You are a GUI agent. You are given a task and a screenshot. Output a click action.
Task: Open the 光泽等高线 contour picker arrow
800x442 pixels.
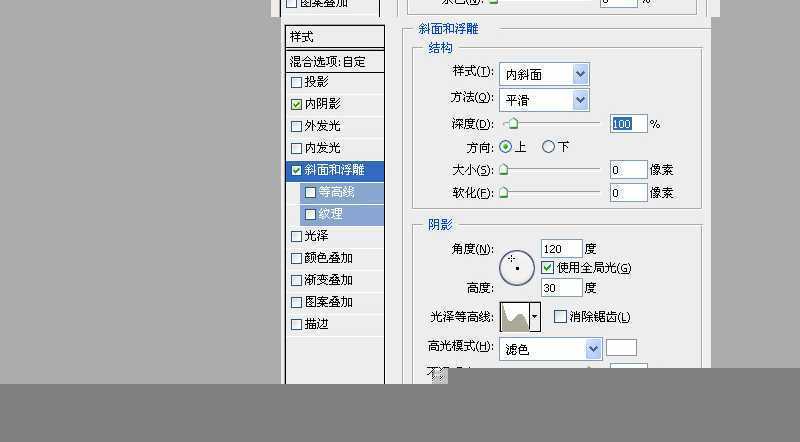point(535,317)
